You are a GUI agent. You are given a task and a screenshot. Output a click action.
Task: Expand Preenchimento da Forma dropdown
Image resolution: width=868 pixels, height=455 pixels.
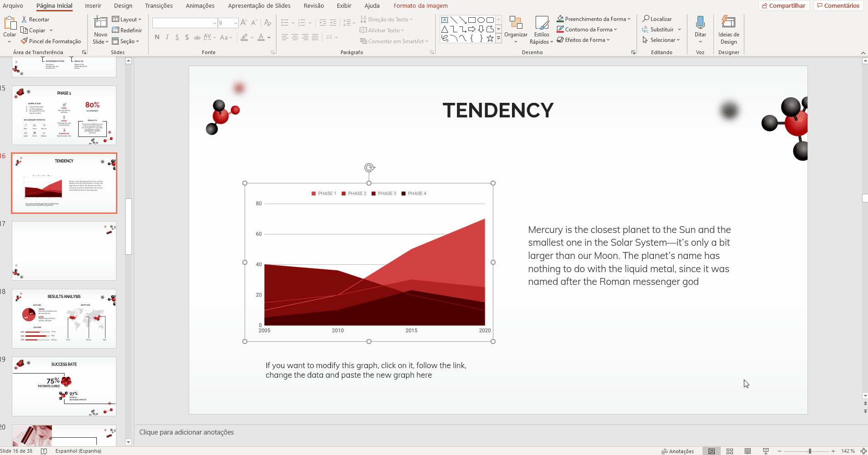pyautogui.click(x=629, y=19)
